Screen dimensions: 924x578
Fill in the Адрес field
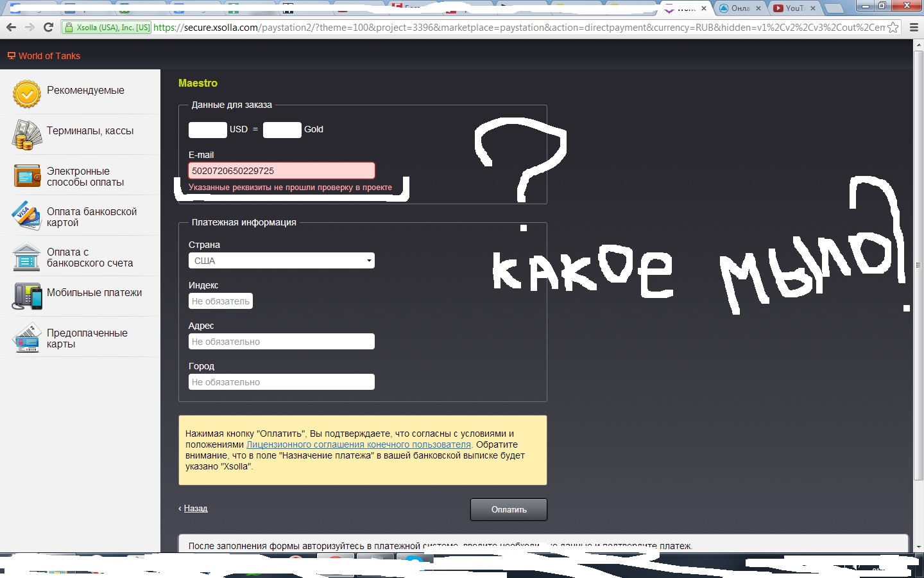(282, 342)
